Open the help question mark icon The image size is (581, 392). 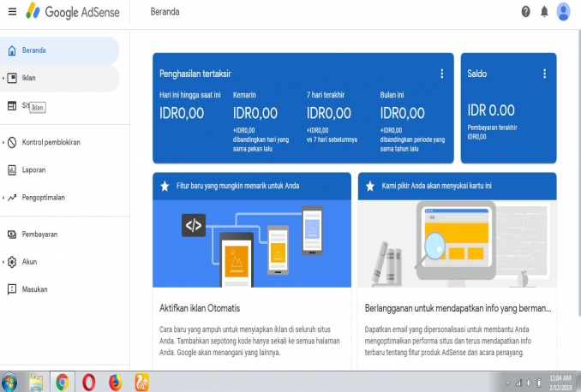[x=525, y=12]
